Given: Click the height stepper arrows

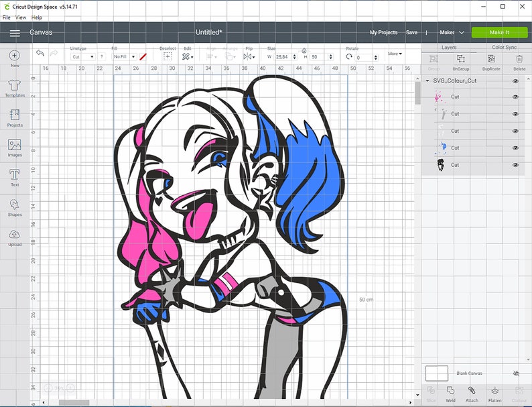Looking at the screenshot, I should [x=330, y=57].
